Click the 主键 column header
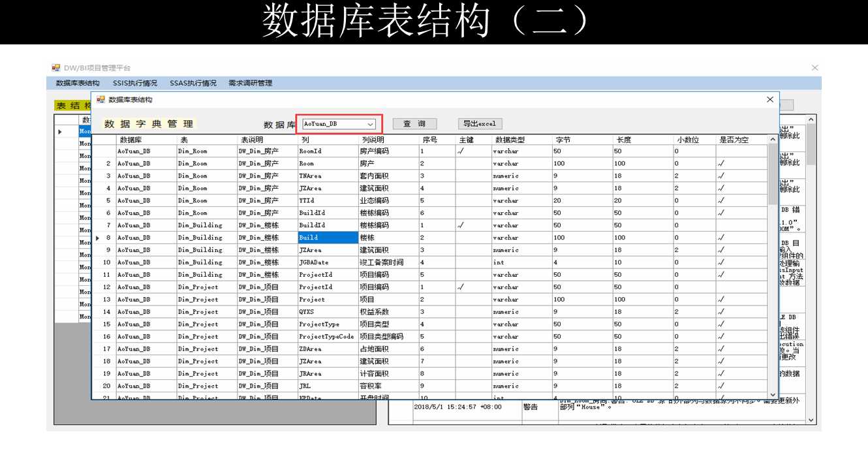The width and height of the screenshot is (868, 470). pos(474,140)
